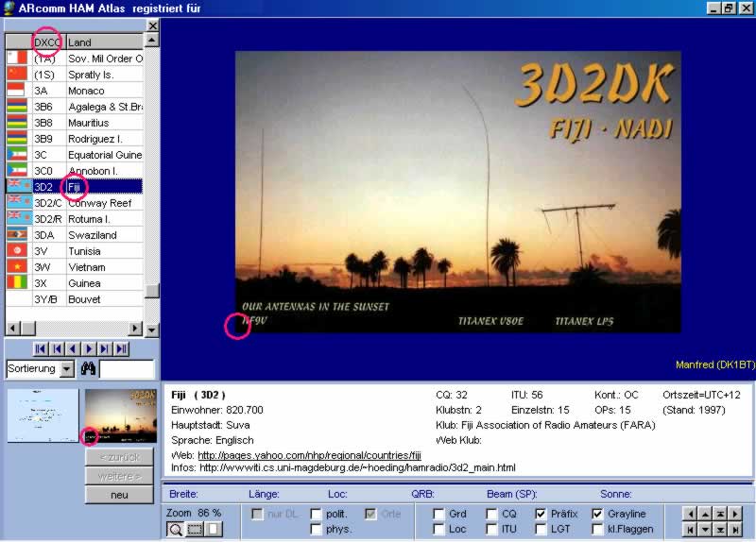Viewport: 756px width, 542px height.
Task: Tick the Loc checkbox
Action: tap(438, 530)
